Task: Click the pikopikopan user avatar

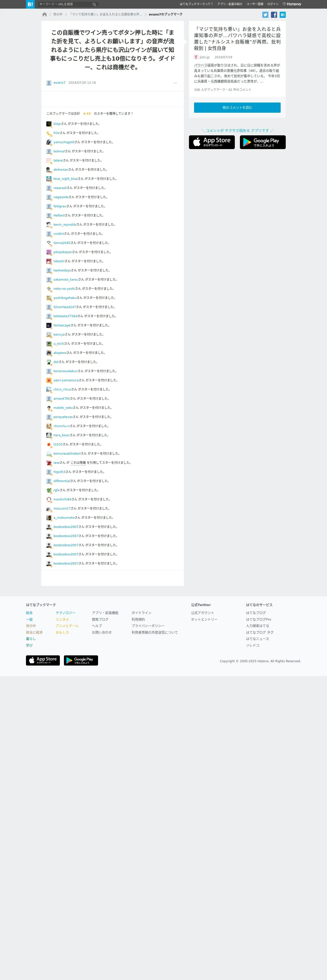Action: (x=49, y=252)
